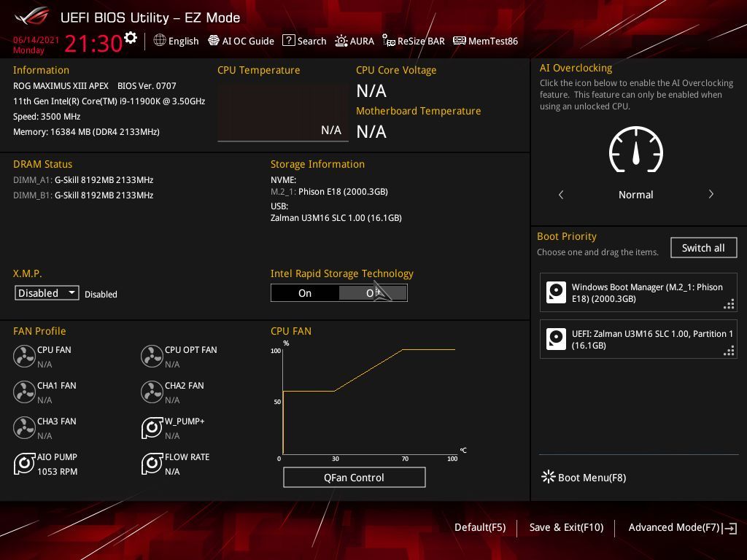Change language via English label
Viewport: 747px width, 560px height.
pyautogui.click(x=183, y=42)
